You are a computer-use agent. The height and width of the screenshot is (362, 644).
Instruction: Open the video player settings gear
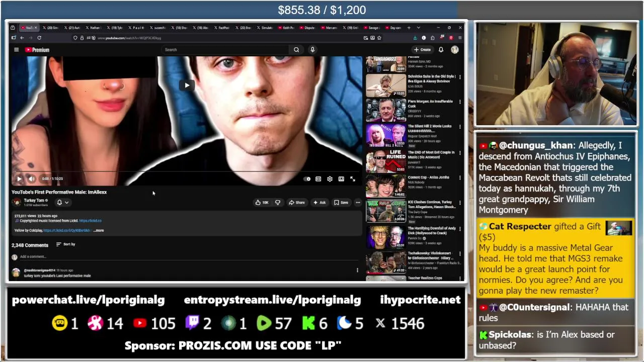click(x=330, y=179)
